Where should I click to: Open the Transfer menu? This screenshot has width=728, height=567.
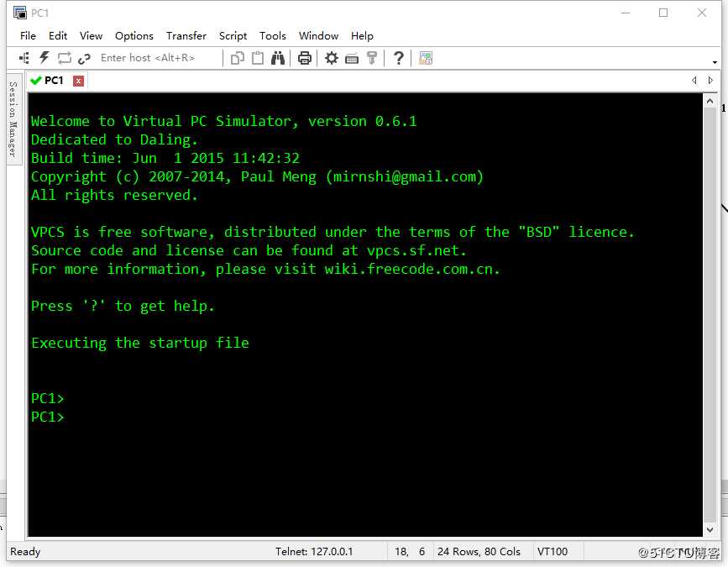(186, 36)
